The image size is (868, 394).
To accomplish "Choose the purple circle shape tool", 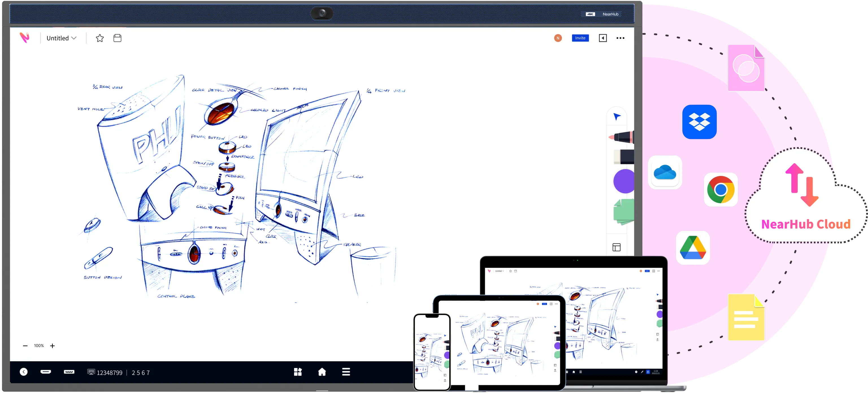I will click(623, 181).
